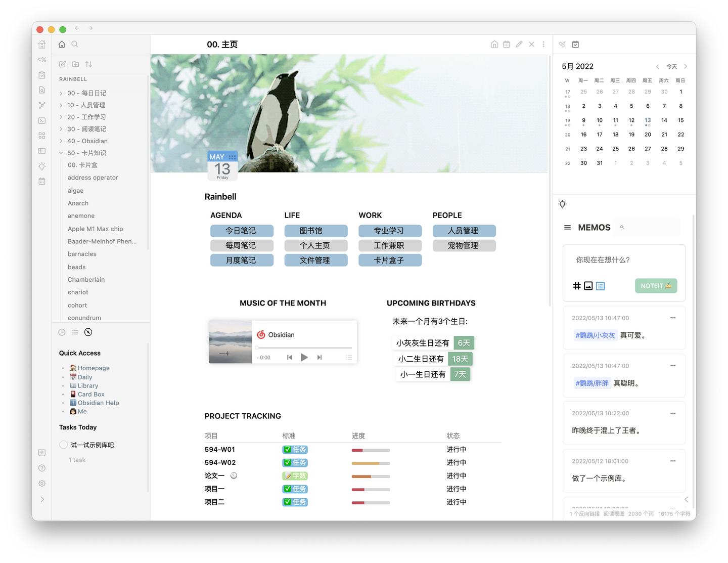
Task: Expand the 30 - 阅读笔记 folder
Action: 60,129
